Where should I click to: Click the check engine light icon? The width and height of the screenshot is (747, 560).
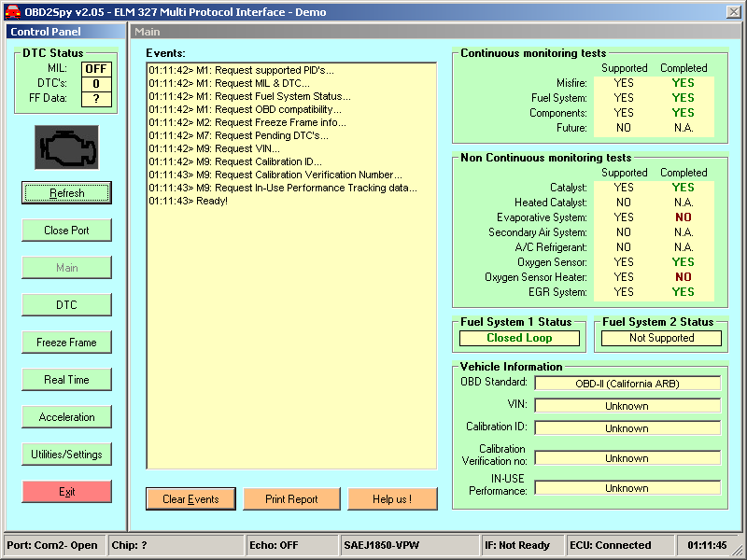66,147
